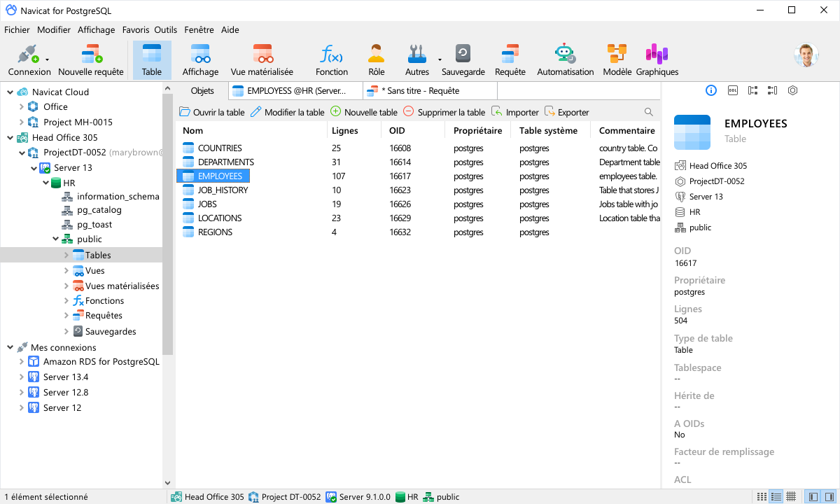Click the Navicat Cloud icon in tree
The width and height of the screenshot is (840, 504).
click(x=22, y=92)
